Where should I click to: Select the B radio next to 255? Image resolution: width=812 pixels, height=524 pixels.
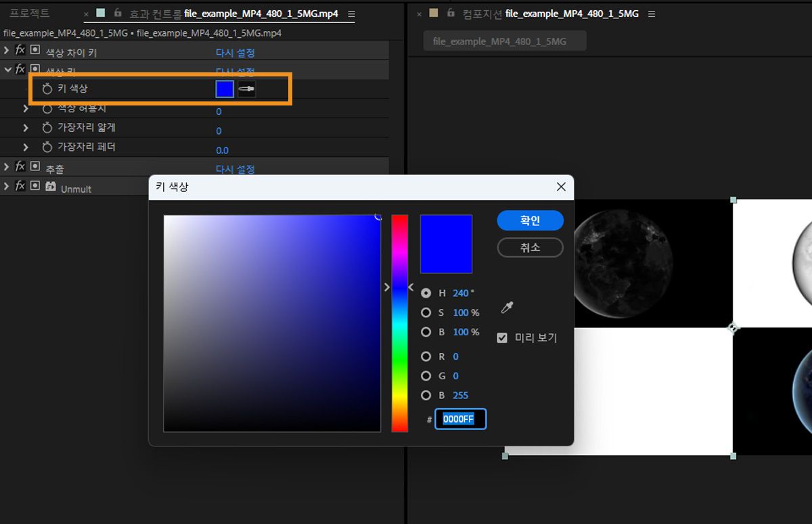(426, 396)
